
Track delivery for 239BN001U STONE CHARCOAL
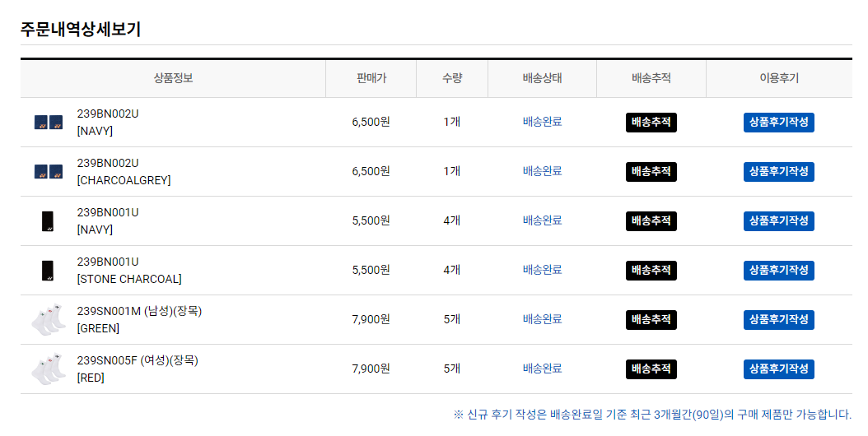point(651,270)
